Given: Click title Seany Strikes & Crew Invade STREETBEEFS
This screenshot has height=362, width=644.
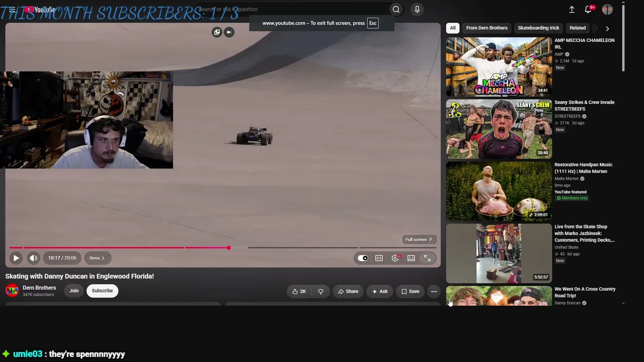Looking at the screenshot, I should [x=584, y=106].
